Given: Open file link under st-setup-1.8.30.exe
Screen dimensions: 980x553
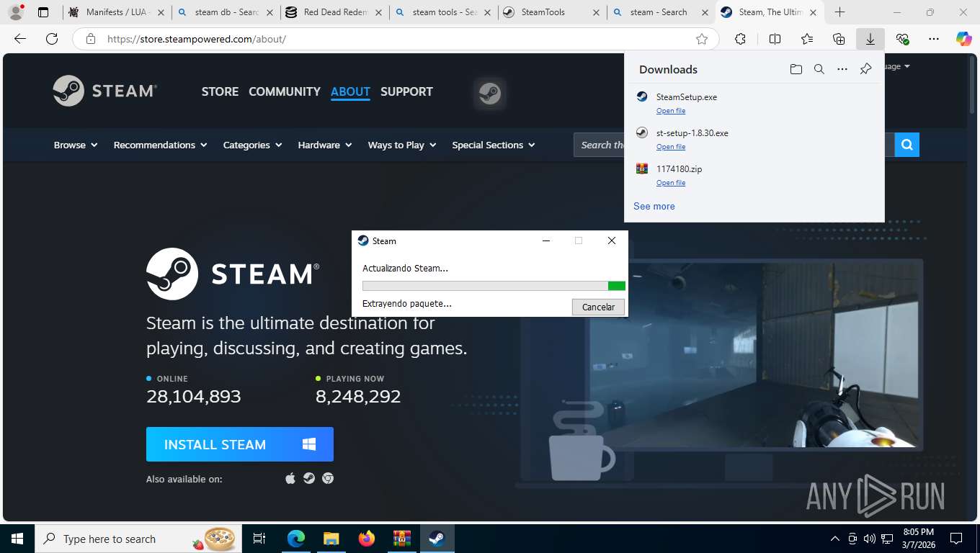Looking at the screenshot, I should point(671,147).
